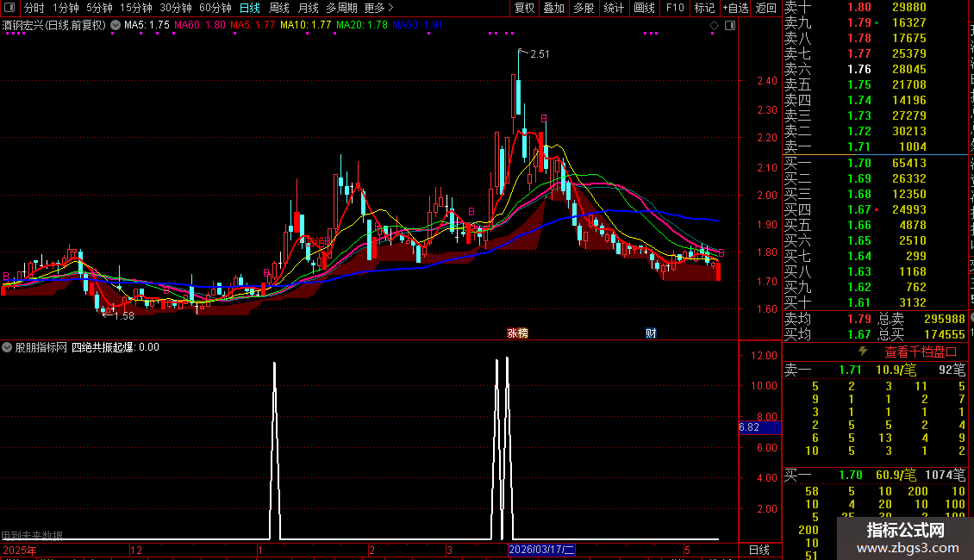The width and height of the screenshot is (974, 560).
Task: Select the 日线 period tab
Action: coord(250,8)
